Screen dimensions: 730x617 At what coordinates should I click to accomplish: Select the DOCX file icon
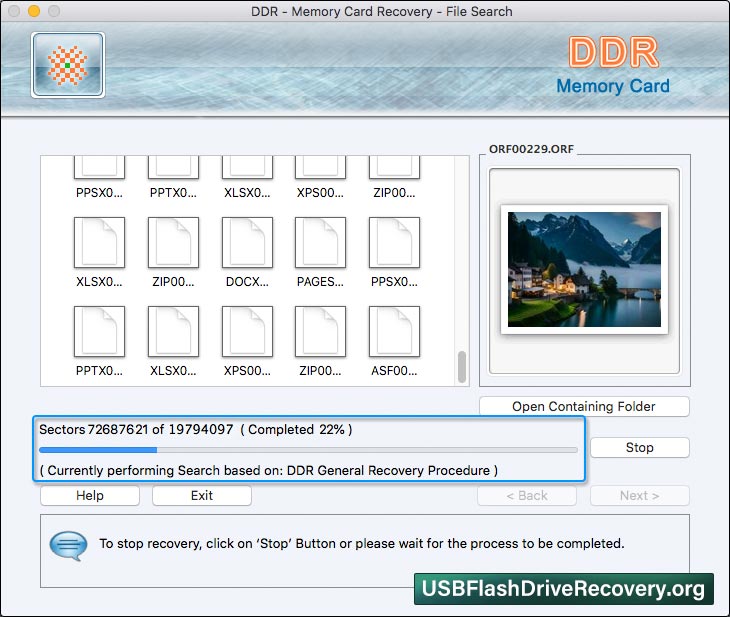(x=247, y=243)
